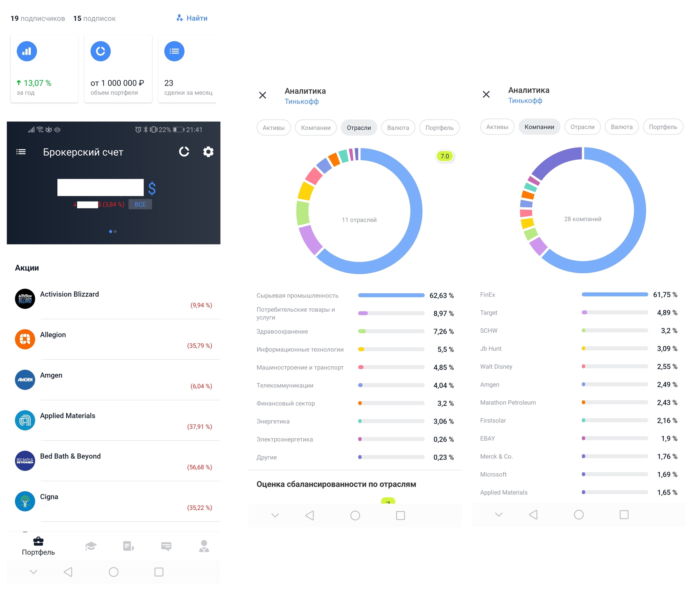Open the 15 подписок list
This screenshot has width=700, height=607.
[x=94, y=18]
